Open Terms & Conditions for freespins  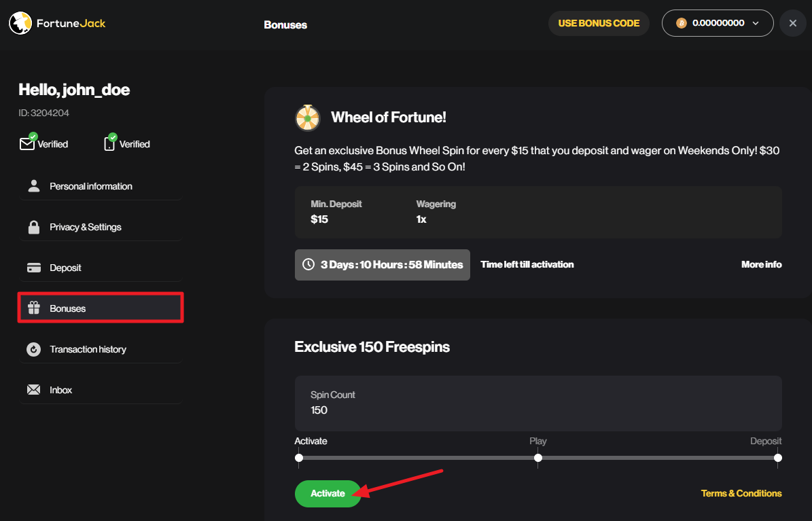coord(741,493)
